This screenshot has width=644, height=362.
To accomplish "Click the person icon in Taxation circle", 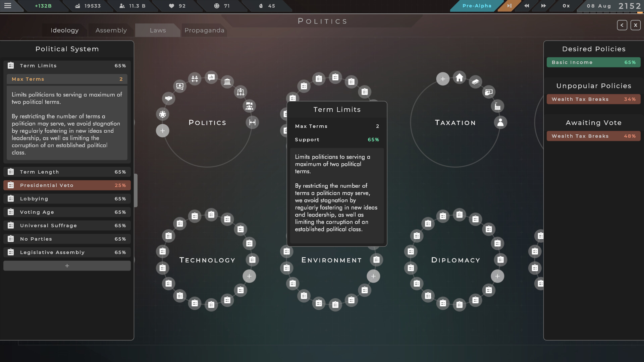I will click(500, 122).
